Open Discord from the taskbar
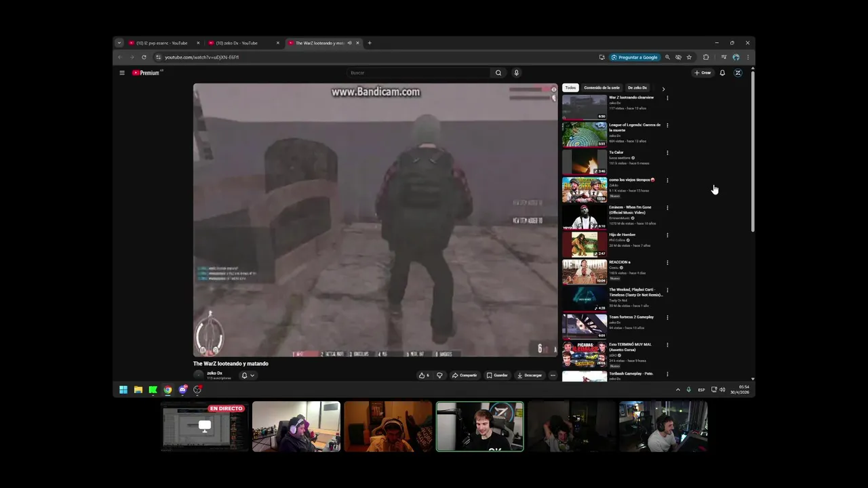The height and width of the screenshot is (488, 868). tap(182, 390)
